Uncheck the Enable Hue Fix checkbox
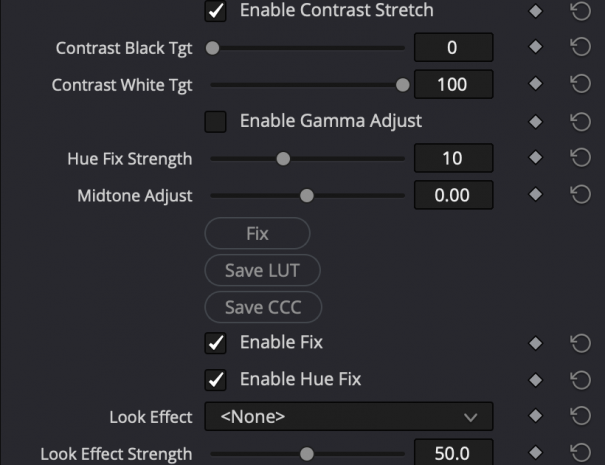 coord(215,380)
